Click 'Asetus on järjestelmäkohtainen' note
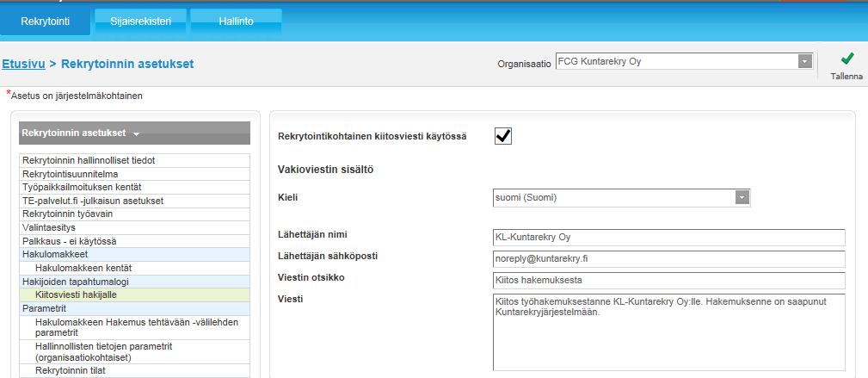 point(77,96)
